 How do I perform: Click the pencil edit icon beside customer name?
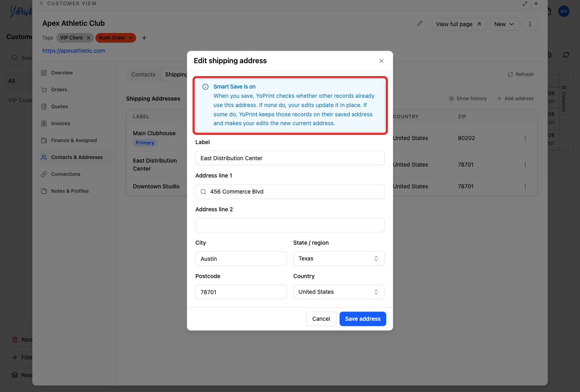420,24
